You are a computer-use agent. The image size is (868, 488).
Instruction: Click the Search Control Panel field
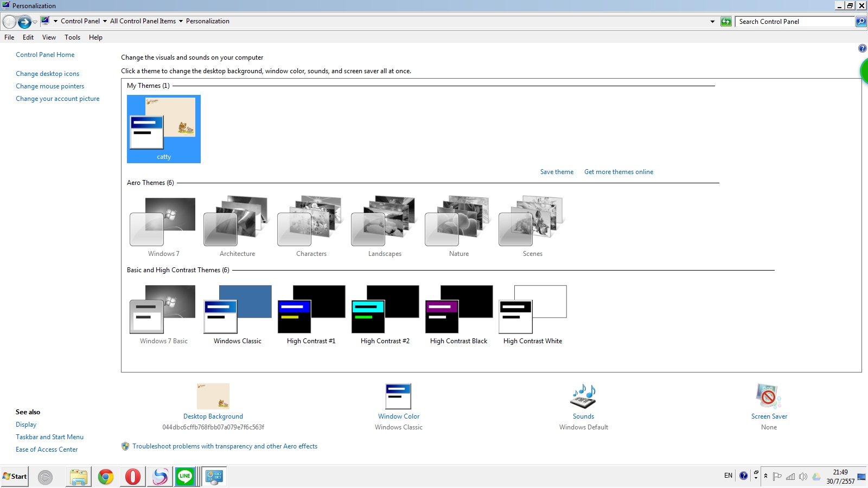[795, 22]
